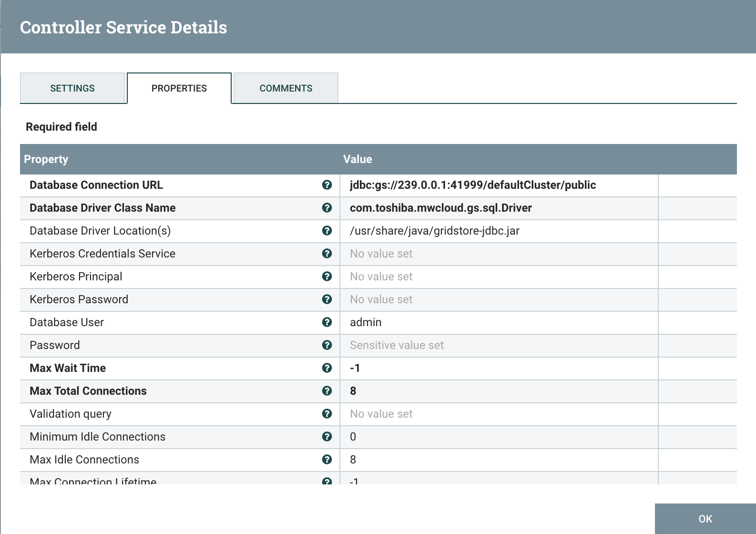Click the OK button

(705, 519)
